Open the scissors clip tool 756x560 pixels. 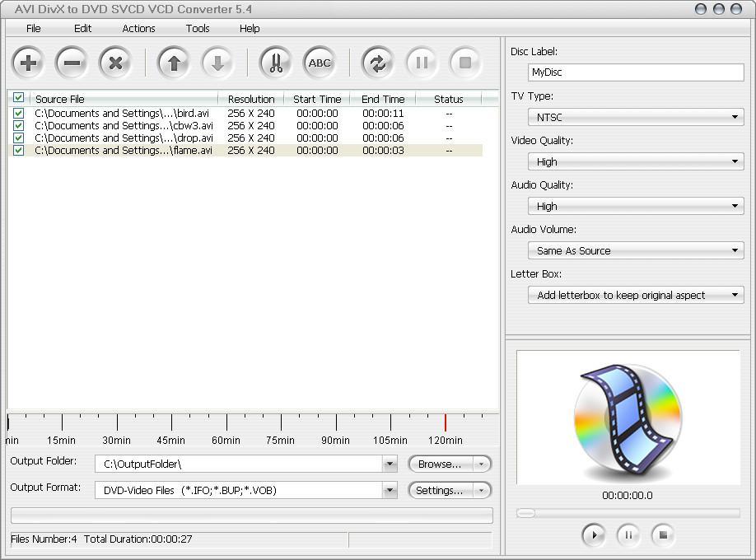pyautogui.click(x=276, y=63)
